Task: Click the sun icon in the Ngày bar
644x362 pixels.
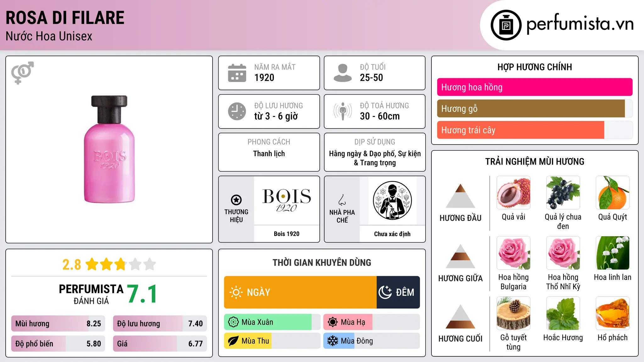Action: click(x=236, y=292)
